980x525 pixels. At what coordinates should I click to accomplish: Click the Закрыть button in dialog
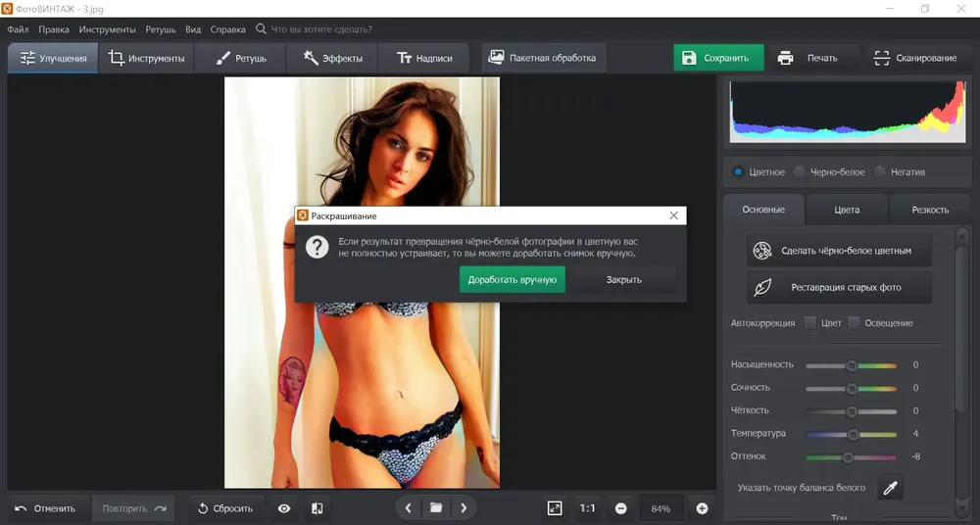click(x=623, y=279)
